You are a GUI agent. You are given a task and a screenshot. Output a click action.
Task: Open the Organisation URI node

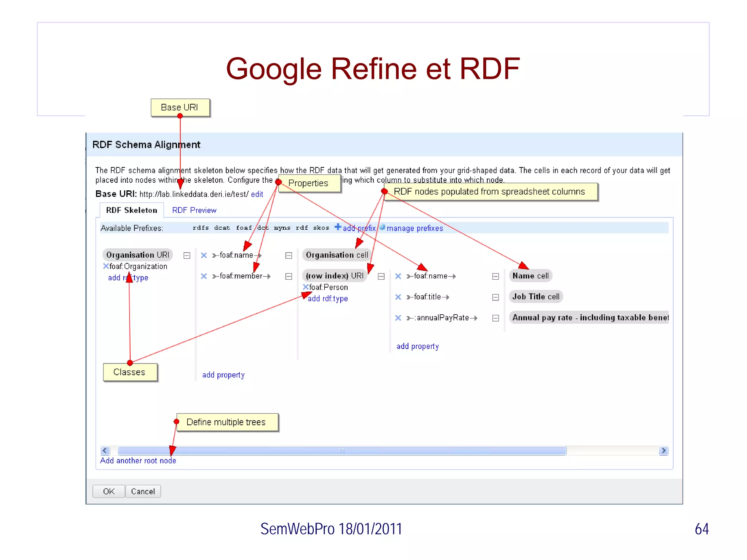(138, 255)
